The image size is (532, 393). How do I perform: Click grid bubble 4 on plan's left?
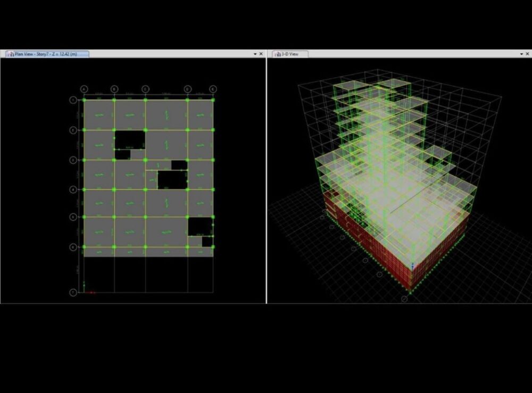(x=73, y=189)
